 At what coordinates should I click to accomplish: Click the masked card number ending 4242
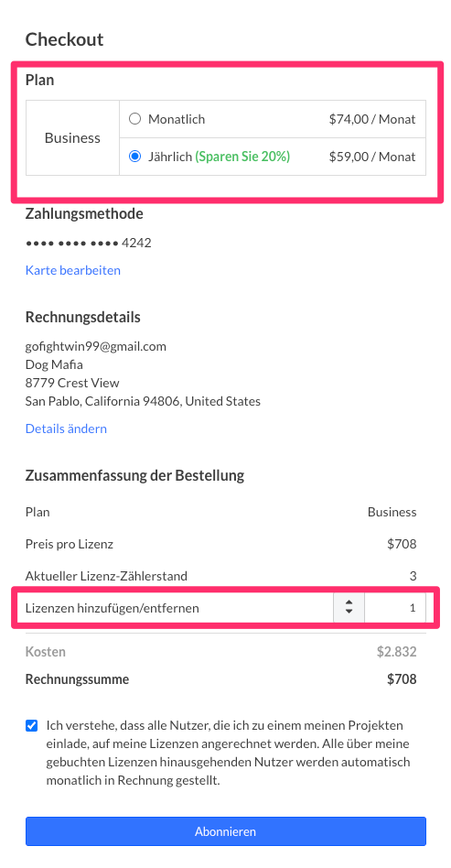click(x=89, y=243)
